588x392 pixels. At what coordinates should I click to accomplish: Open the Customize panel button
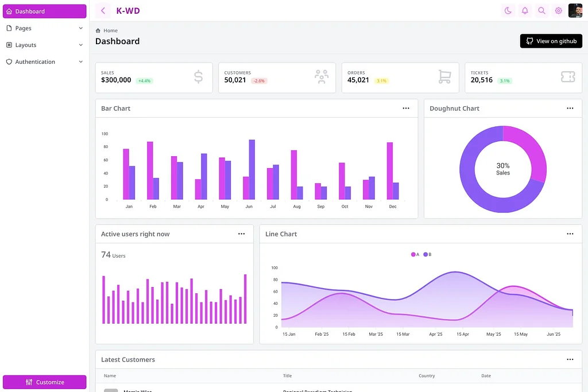tap(45, 382)
